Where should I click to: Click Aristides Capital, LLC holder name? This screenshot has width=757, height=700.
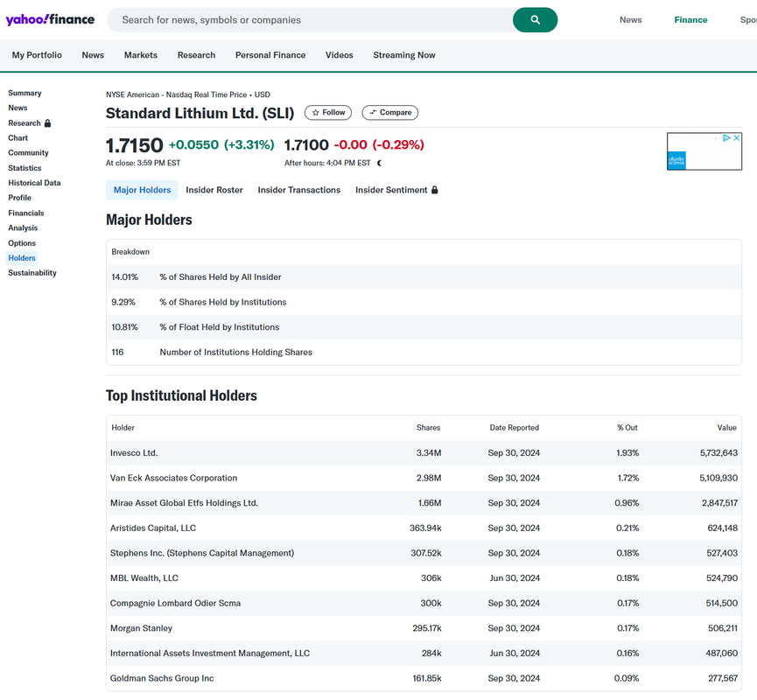tap(153, 528)
